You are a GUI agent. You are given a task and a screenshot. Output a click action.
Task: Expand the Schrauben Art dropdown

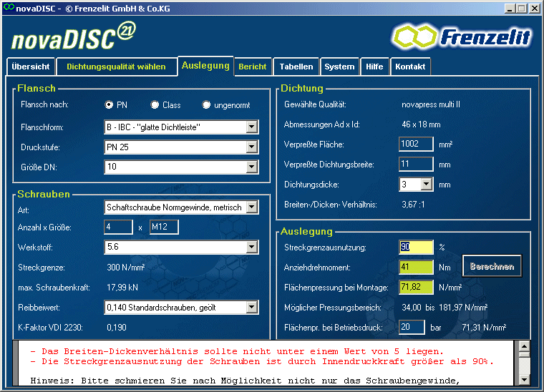click(251, 207)
